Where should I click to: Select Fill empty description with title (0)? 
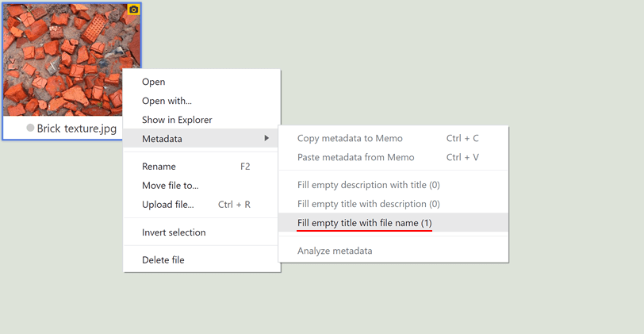393,185
